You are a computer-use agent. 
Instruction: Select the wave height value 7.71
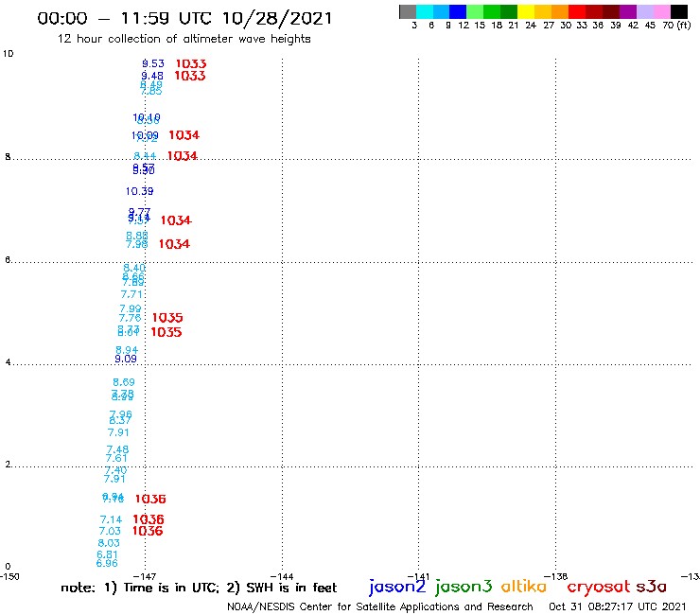point(131,295)
